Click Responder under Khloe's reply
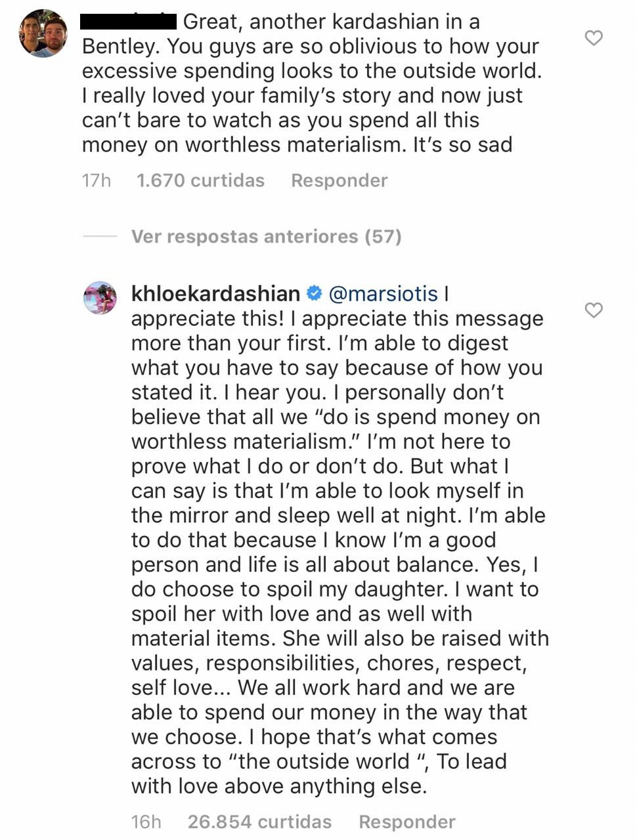The height and width of the screenshot is (840, 637). (407, 822)
